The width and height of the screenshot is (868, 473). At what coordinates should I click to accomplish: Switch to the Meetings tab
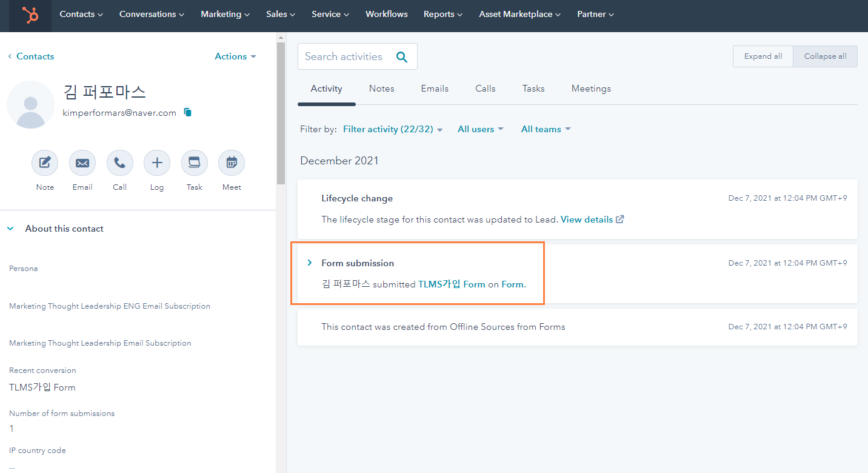point(591,89)
